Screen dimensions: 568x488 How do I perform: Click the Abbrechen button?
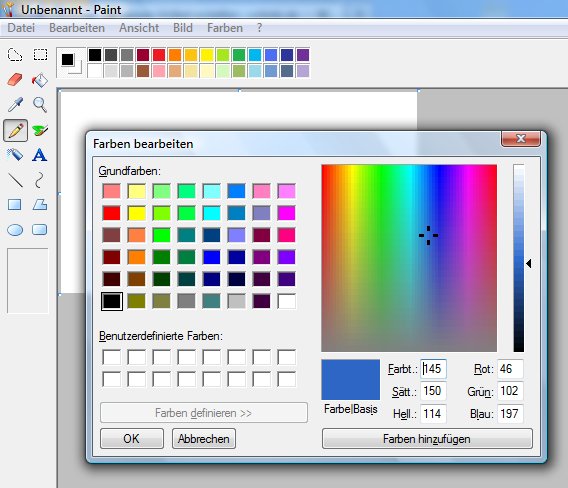(204, 439)
